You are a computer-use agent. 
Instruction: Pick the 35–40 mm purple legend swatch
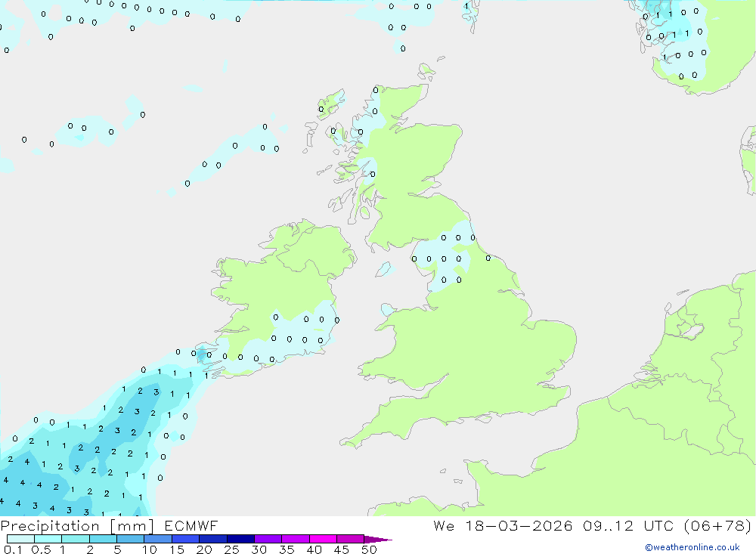tap(296, 539)
